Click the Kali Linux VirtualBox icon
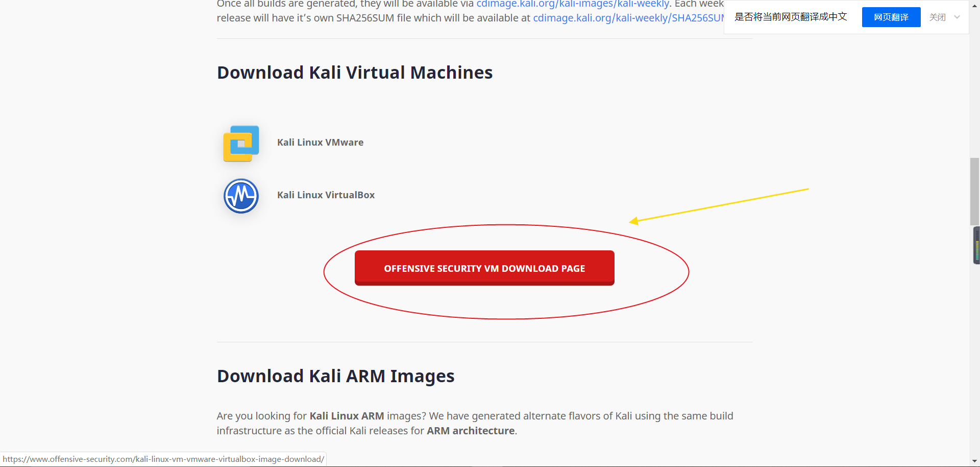The image size is (980, 467). pos(241,196)
